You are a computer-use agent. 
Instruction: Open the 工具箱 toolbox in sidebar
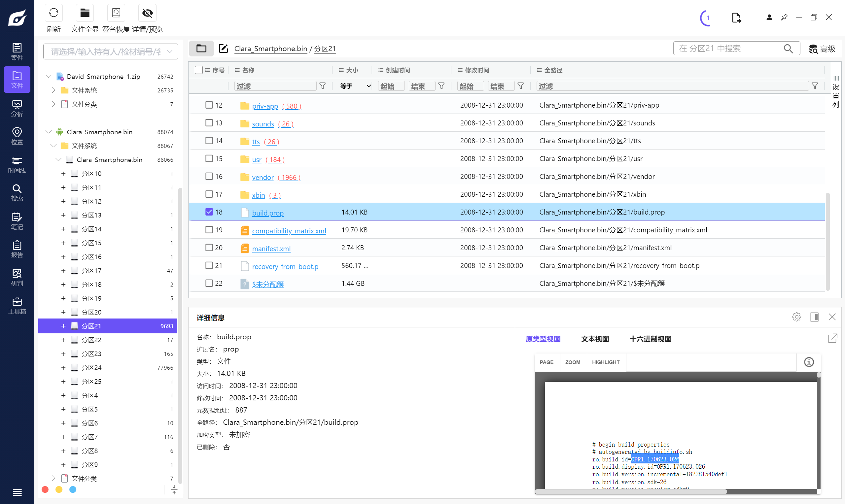coord(17,306)
